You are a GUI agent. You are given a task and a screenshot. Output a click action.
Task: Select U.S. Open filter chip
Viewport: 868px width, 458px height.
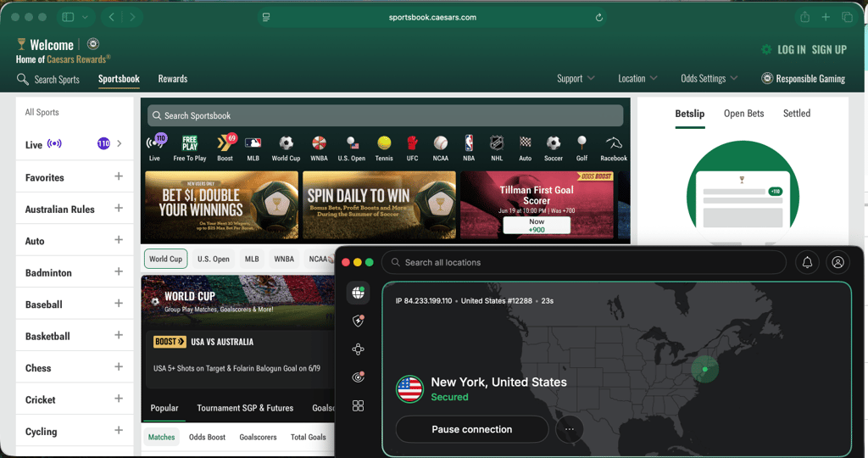[213, 259]
